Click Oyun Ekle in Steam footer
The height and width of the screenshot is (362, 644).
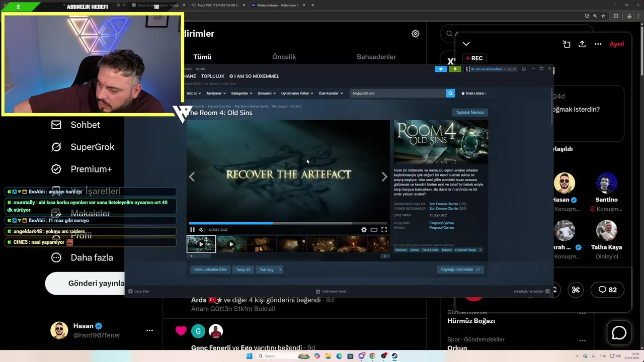coord(139,292)
